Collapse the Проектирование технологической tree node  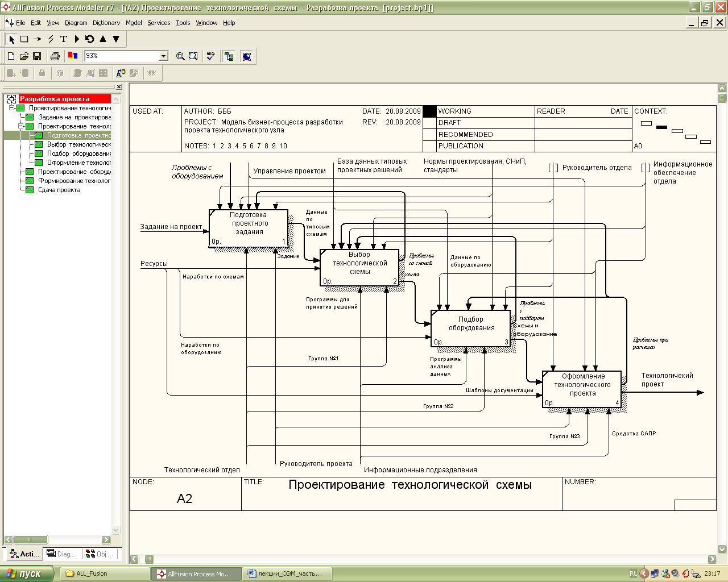click(20, 126)
